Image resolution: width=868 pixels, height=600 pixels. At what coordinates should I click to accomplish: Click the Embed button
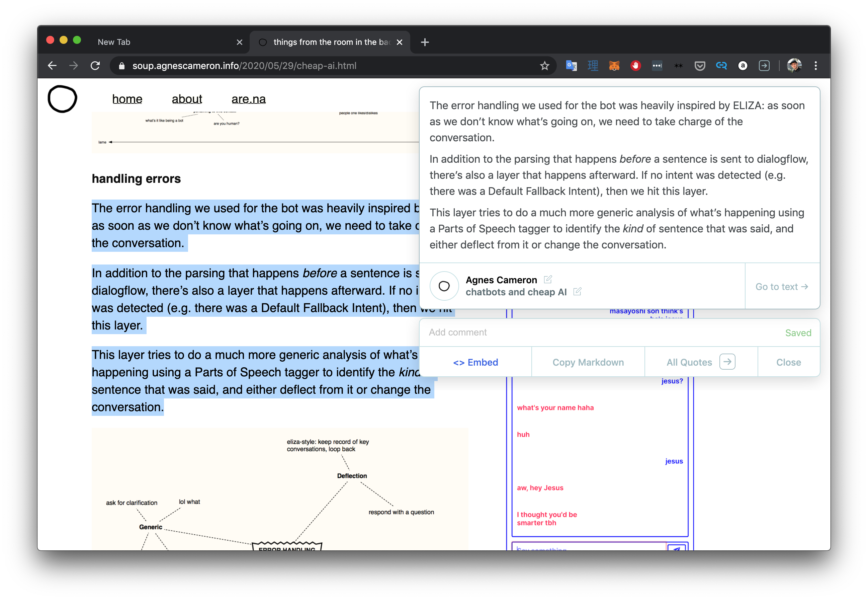click(x=475, y=362)
